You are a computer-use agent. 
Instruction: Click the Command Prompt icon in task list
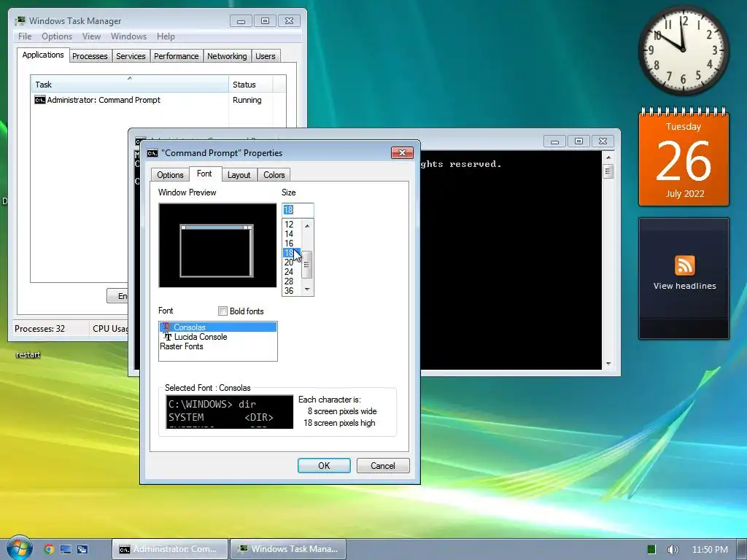coord(40,100)
